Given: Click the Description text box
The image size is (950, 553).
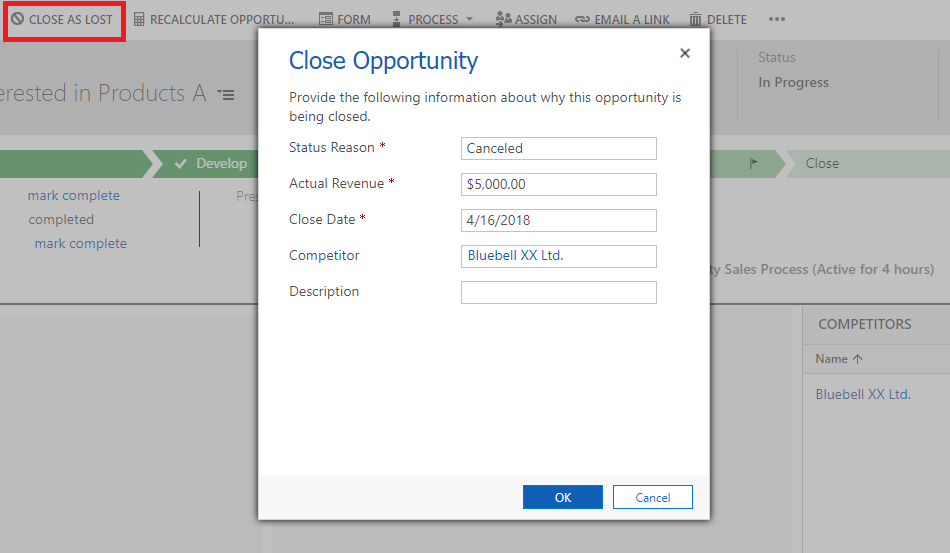Looking at the screenshot, I should pos(558,292).
